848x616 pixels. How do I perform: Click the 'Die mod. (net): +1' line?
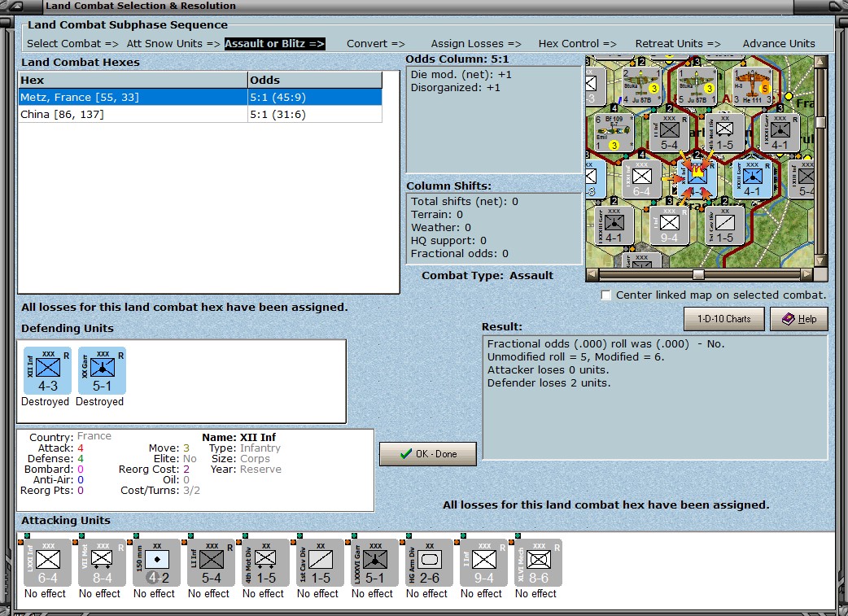(x=461, y=75)
